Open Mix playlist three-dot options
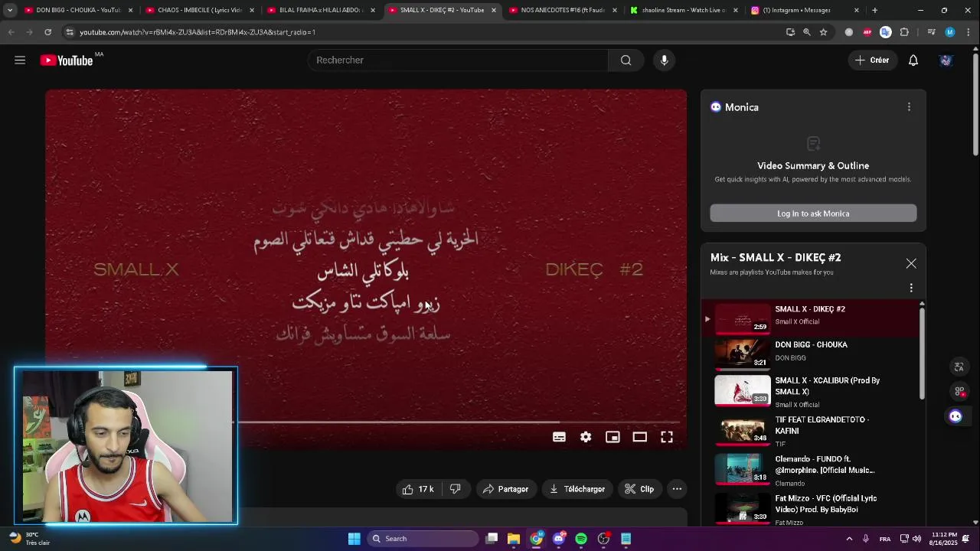The image size is (980, 551). pyautogui.click(x=911, y=288)
